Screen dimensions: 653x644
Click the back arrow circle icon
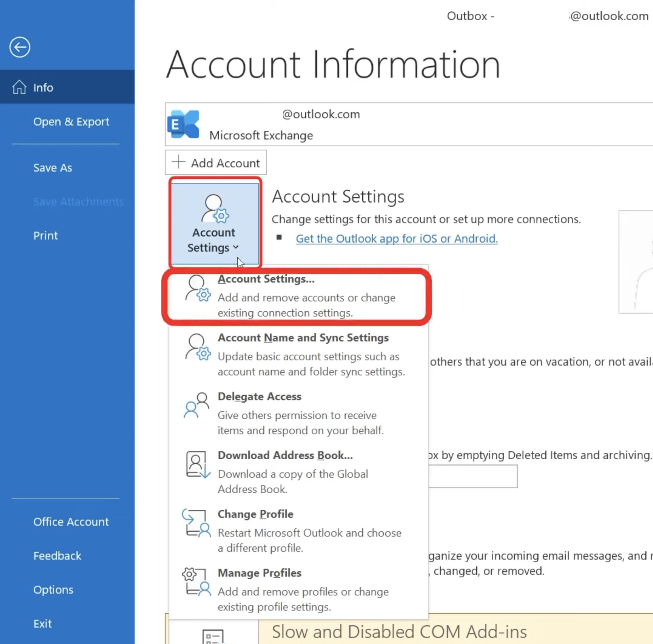click(20, 47)
